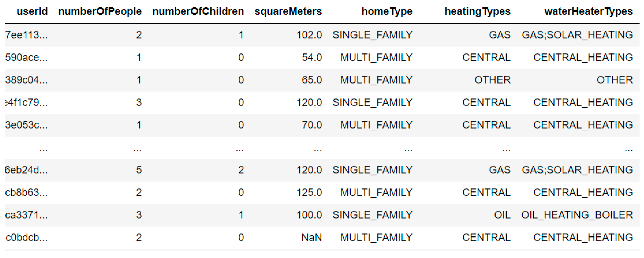
Task: Click the userId cell 6eb24d...
Action: [26, 170]
